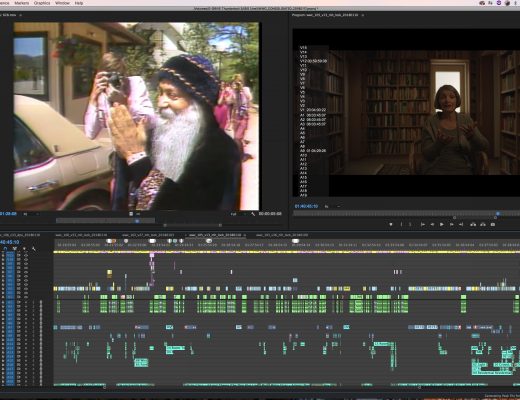Screen dimensions: 520x400
Task: Select the Program monitor panel tab
Action: pyautogui.click(x=325, y=15)
